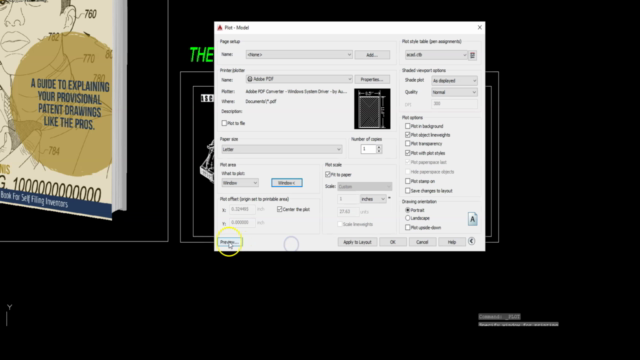This screenshot has width=640, height=360.
Task: Click the Number of copies field
Action: pos(368,149)
